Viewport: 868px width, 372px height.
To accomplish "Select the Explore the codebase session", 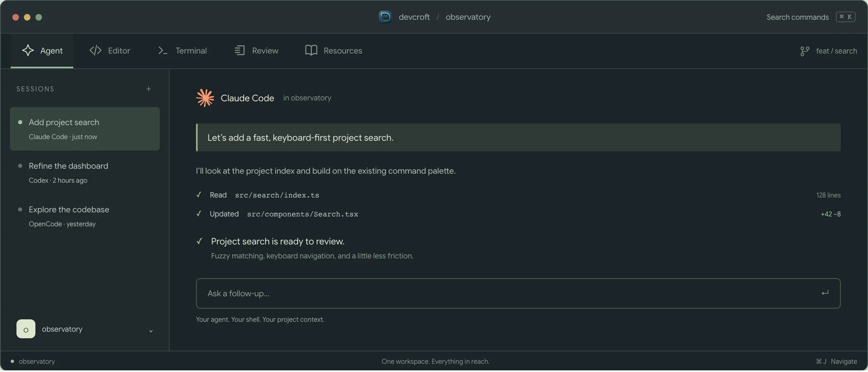I will [x=85, y=216].
